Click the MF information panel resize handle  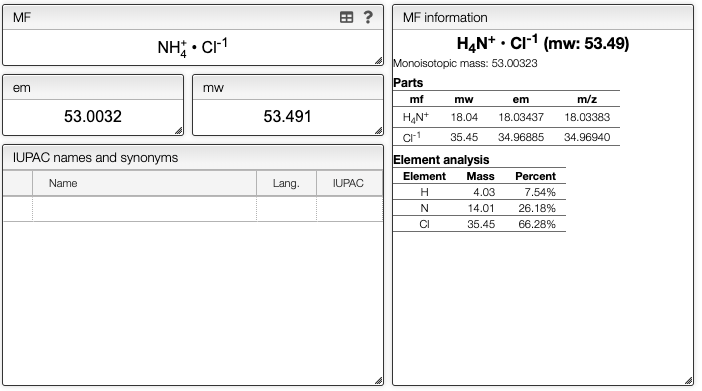pyautogui.click(x=688, y=381)
